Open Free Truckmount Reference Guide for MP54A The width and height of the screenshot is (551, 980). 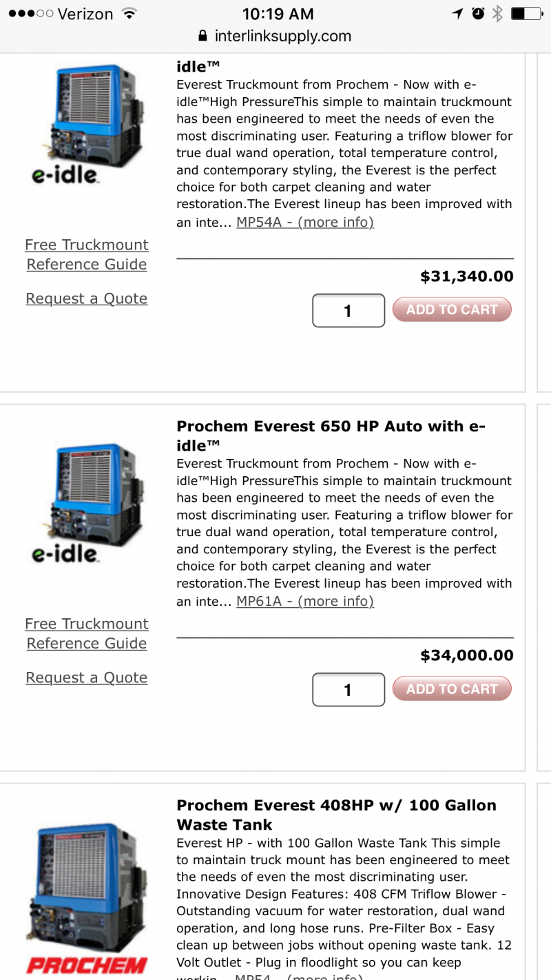click(87, 254)
